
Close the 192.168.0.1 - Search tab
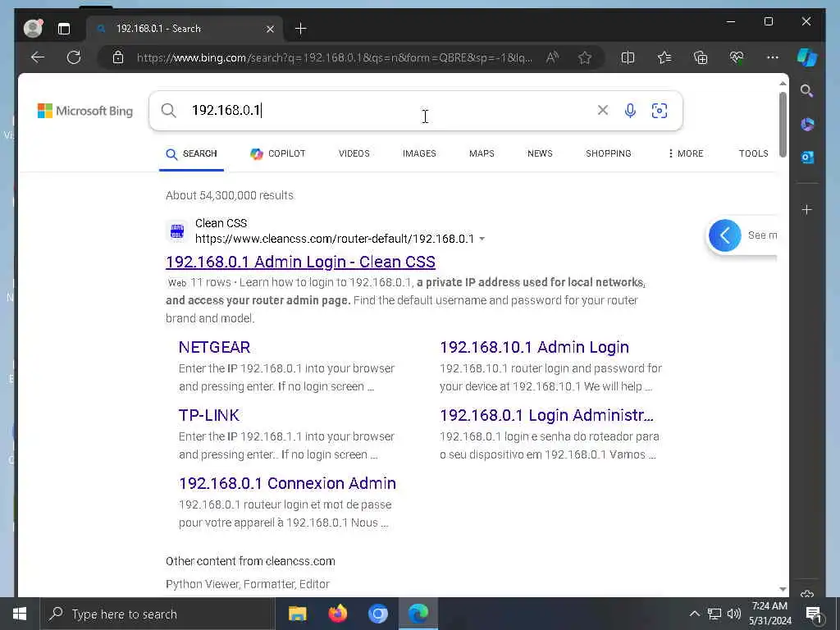tap(270, 29)
